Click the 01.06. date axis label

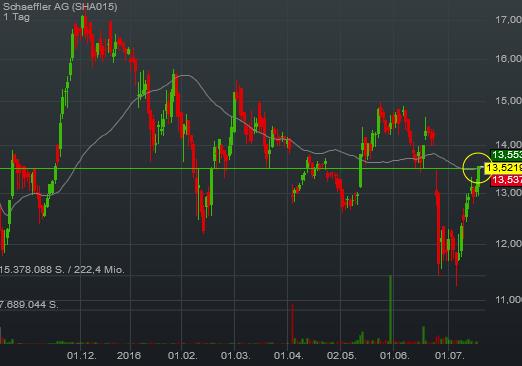395,356
